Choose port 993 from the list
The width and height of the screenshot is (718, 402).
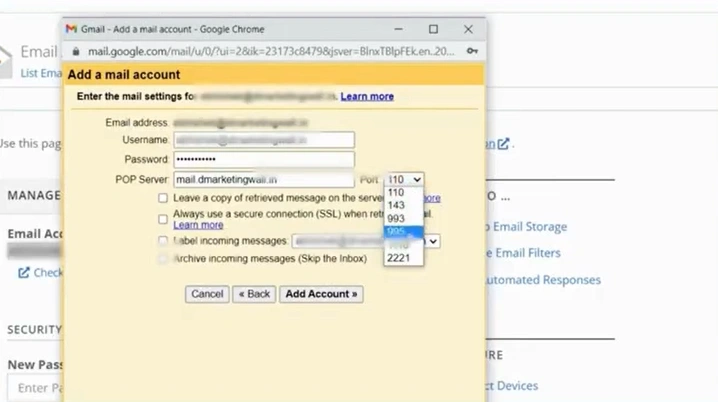coord(403,219)
